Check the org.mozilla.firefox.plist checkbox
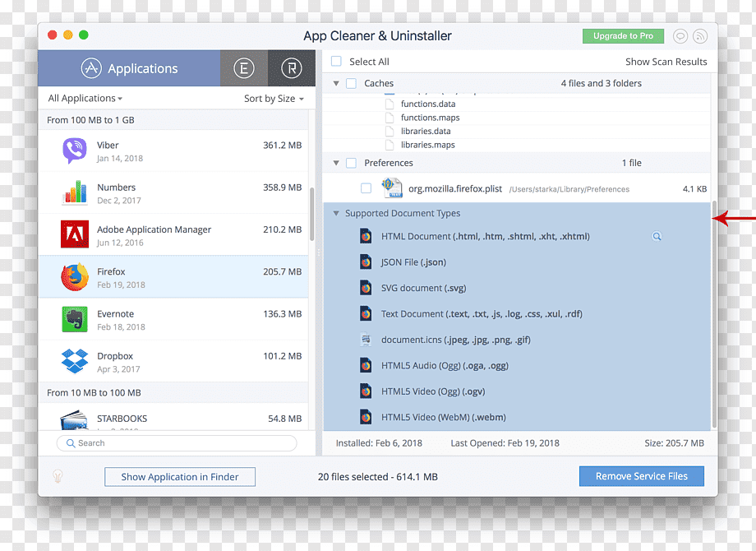The width and height of the screenshot is (756, 551). [x=366, y=188]
